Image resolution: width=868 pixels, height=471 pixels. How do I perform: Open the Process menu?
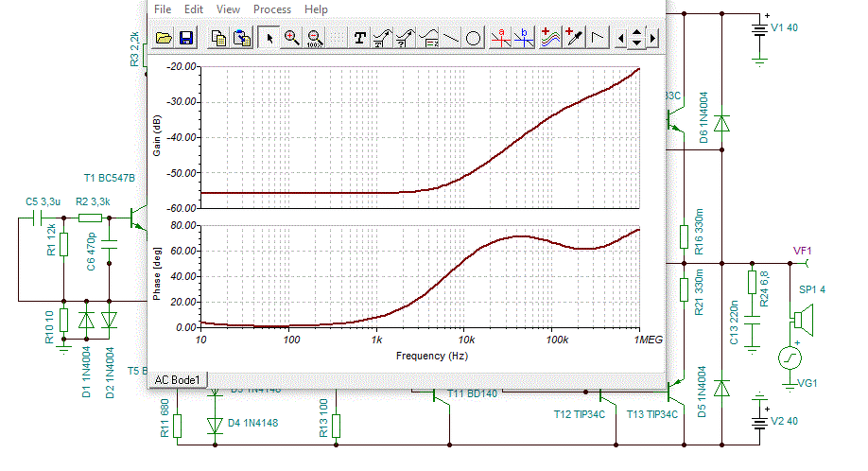click(271, 9)
